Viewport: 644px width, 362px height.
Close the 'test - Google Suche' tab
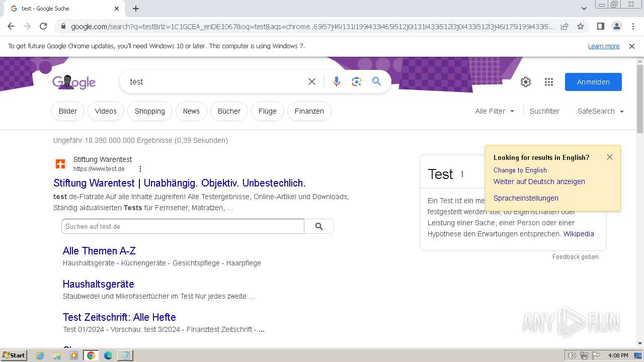pyautogui.click(x=117, y=9)
